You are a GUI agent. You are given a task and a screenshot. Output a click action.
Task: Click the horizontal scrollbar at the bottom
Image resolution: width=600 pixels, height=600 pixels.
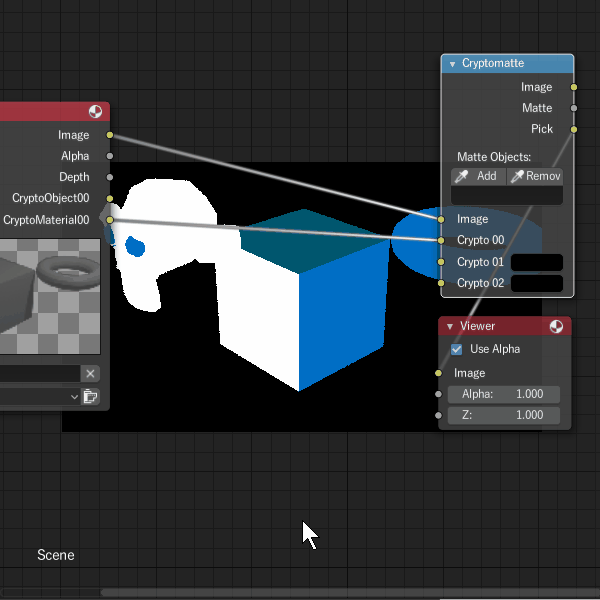click(350, 592)
